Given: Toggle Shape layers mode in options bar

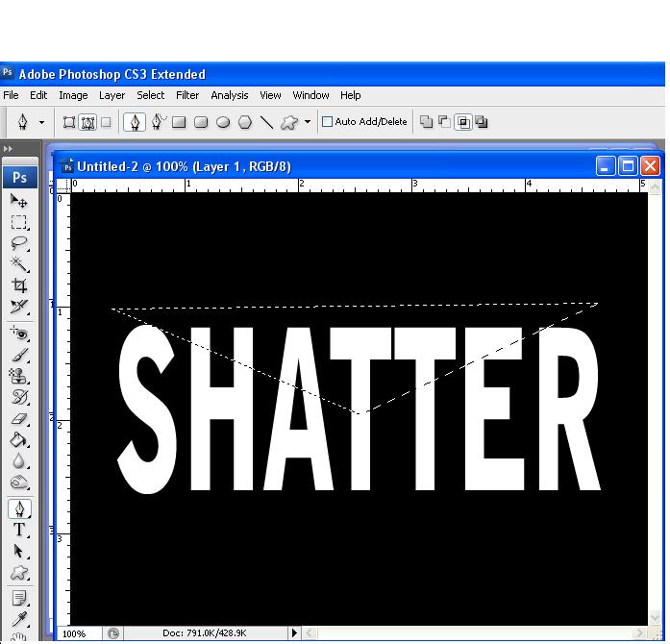Looking at the screenshot, I should coord(69,122).
